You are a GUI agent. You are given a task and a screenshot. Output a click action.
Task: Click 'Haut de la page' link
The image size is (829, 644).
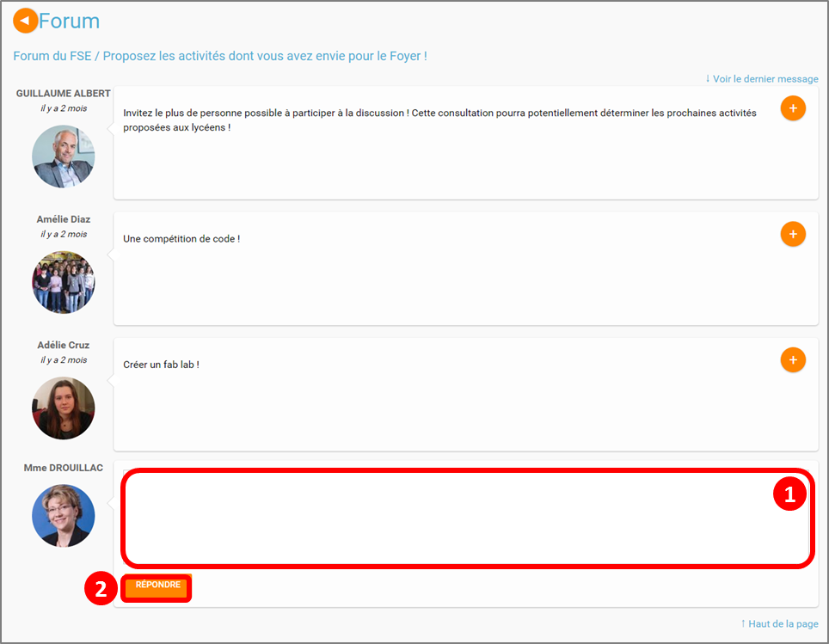tap(779, 623)
